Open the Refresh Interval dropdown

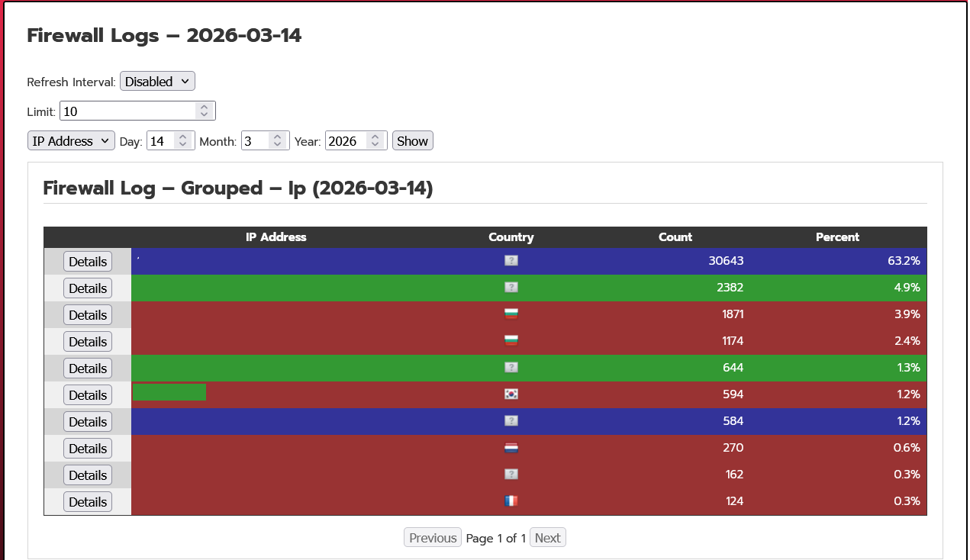coord(157,81)
